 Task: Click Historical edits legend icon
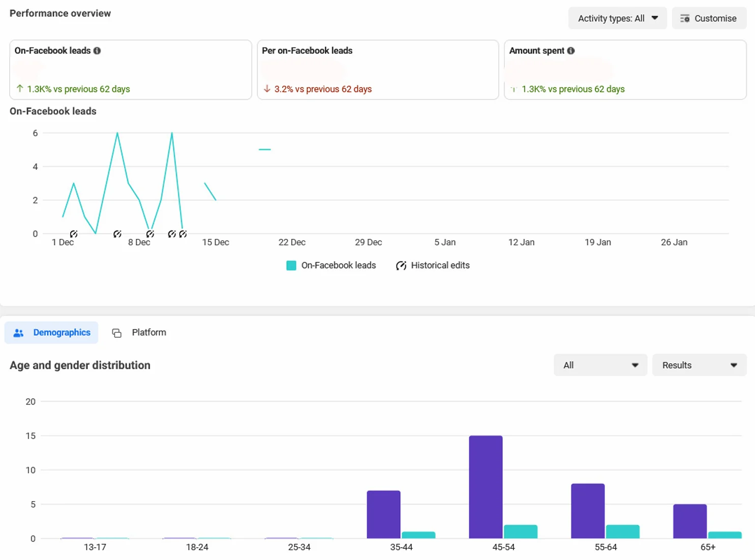[x=401, y=266]
